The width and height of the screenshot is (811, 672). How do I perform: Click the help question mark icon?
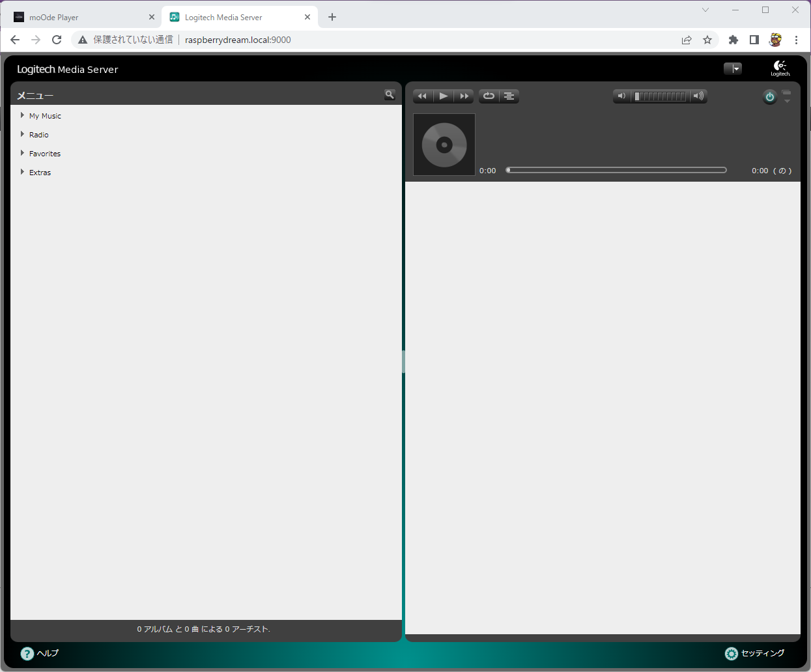pyautogui.click(x=27, y=654)
